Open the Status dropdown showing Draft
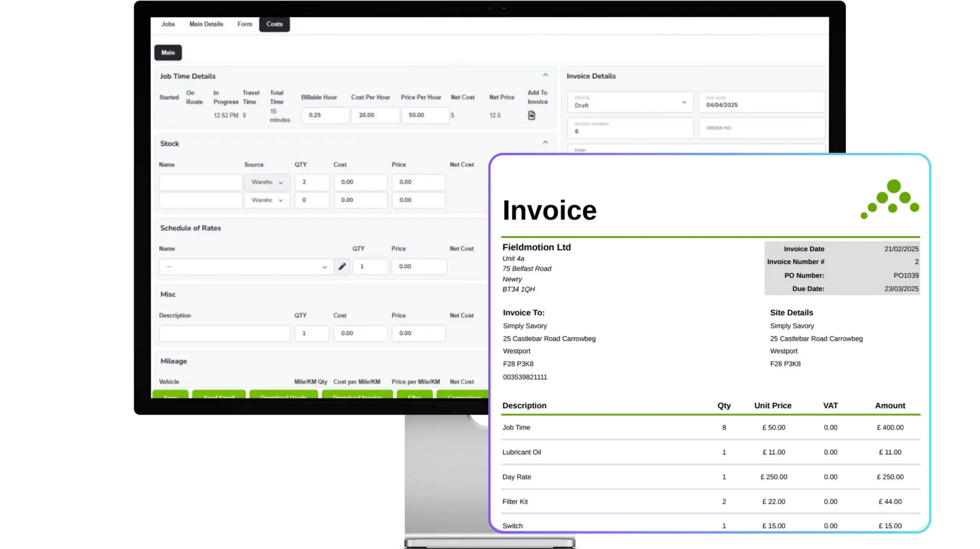This screenshot has height=549, width=980. pos(630,102)
